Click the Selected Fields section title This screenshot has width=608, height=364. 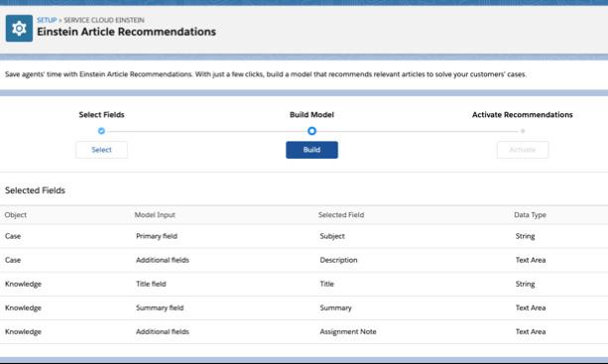tap(35, 190)
